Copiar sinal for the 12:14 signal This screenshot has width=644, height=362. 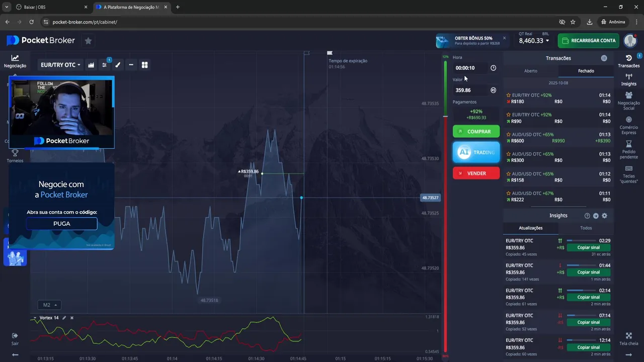tap(588, 347)
